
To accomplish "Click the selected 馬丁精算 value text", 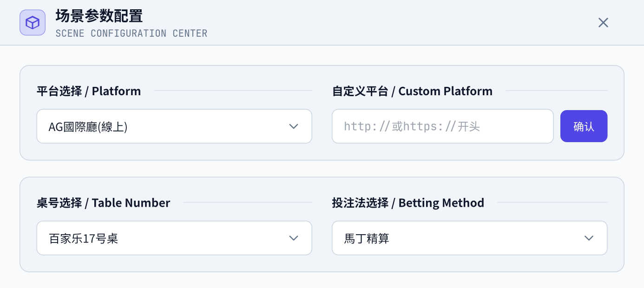I will pos(367,238).
